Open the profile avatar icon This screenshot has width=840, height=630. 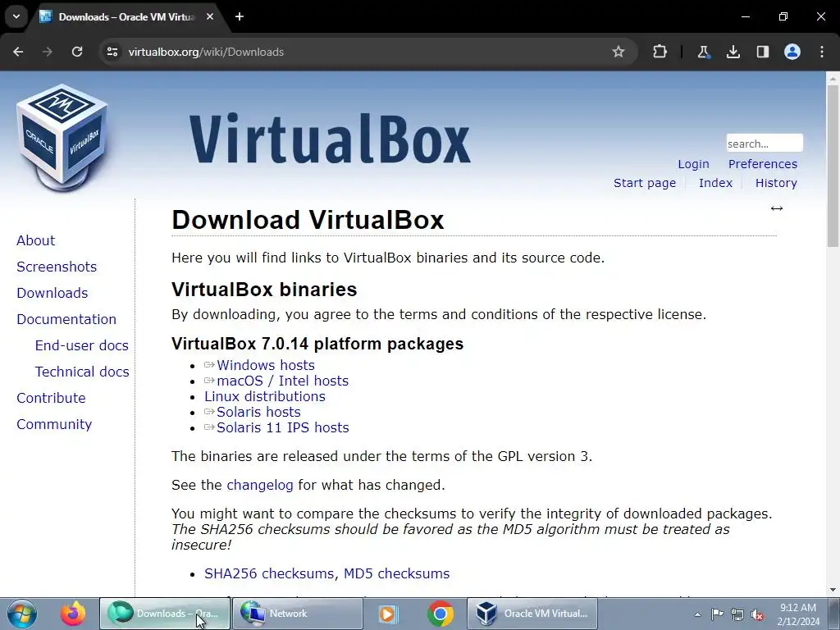tap(792, 52)
